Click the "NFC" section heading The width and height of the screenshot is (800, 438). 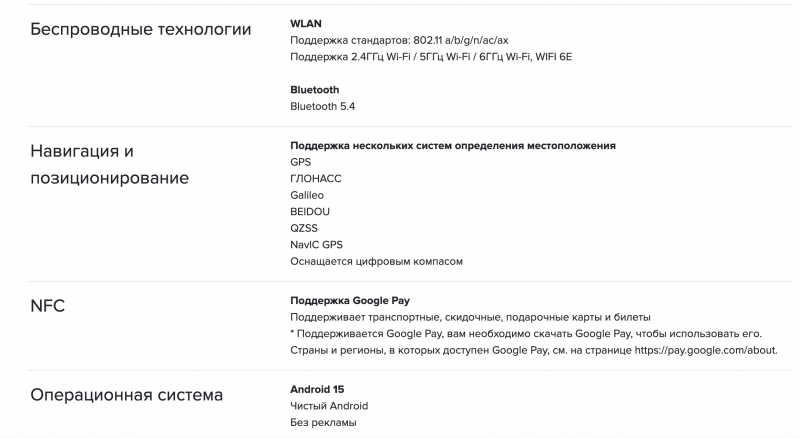(48, 307)
